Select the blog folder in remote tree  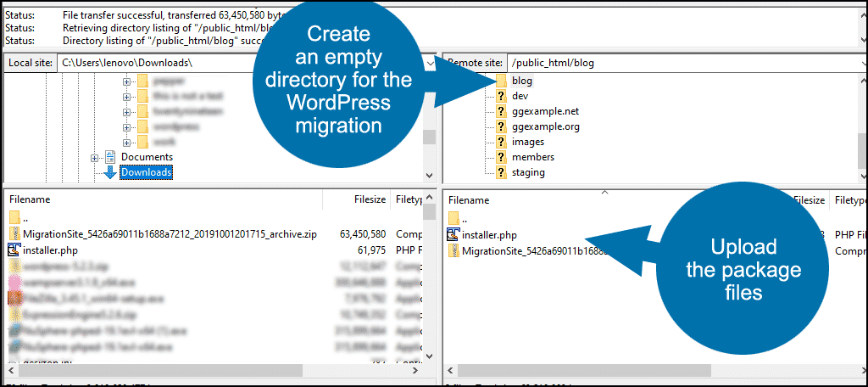tap(521, 81)
